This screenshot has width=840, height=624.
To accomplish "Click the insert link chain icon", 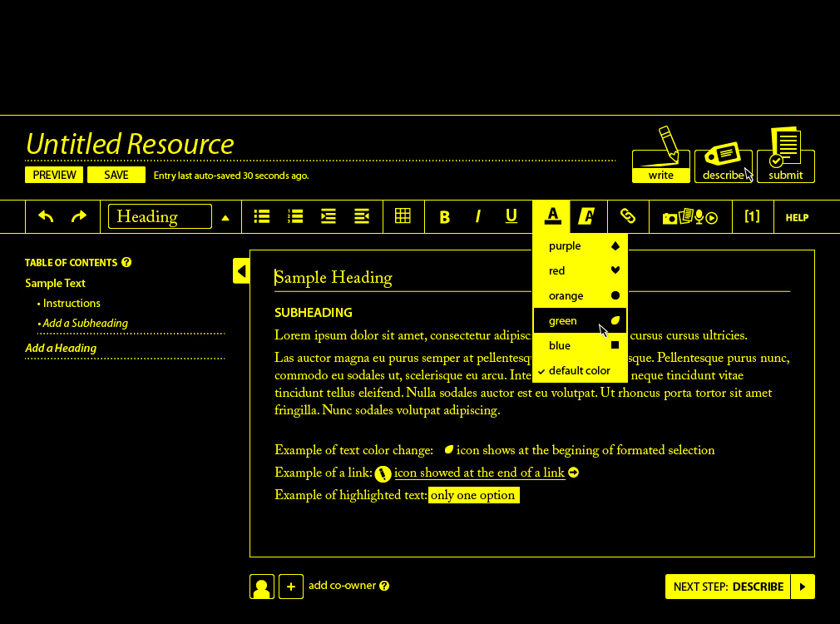I will click(628, 216).
